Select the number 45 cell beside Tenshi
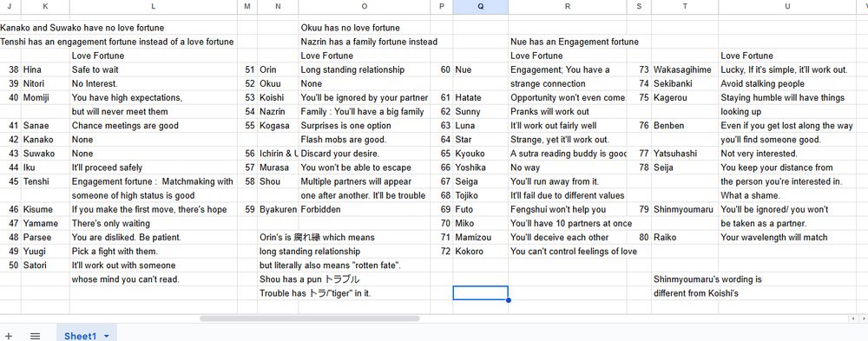This screenshot has height=341, width=868. [10, 181]
